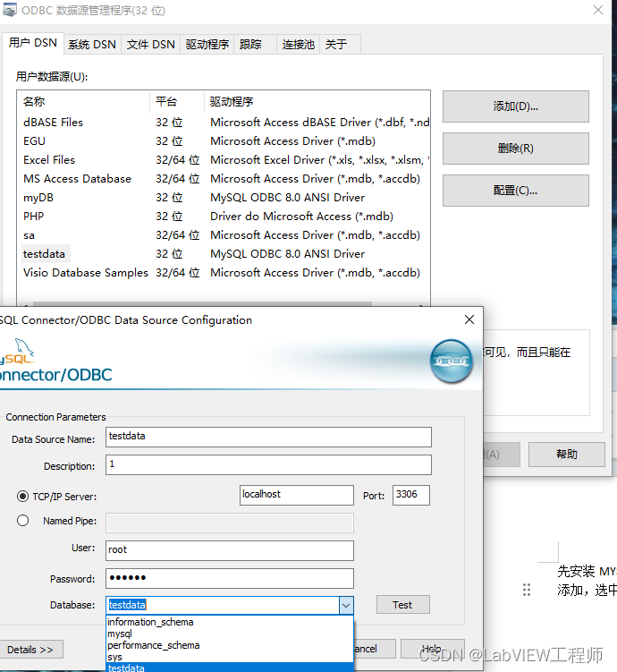Select the TCP/IP Server radio button
The image size is (617, 672).
coord(22,497)
